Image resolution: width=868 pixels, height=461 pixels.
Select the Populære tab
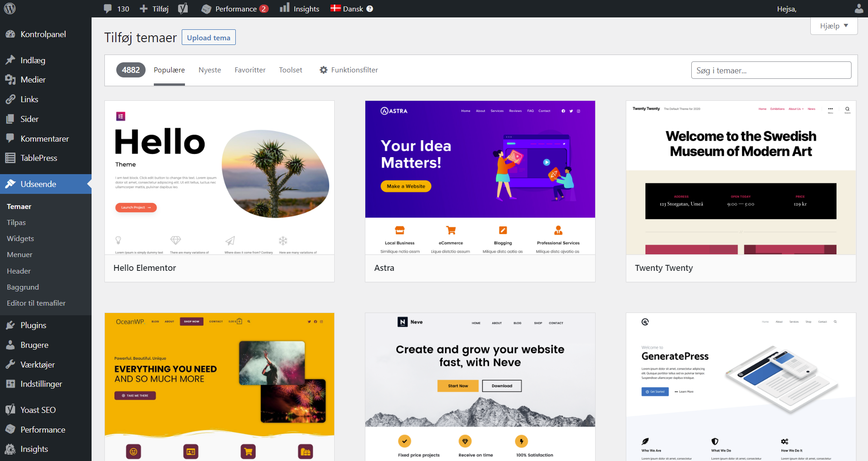[169, 70]
